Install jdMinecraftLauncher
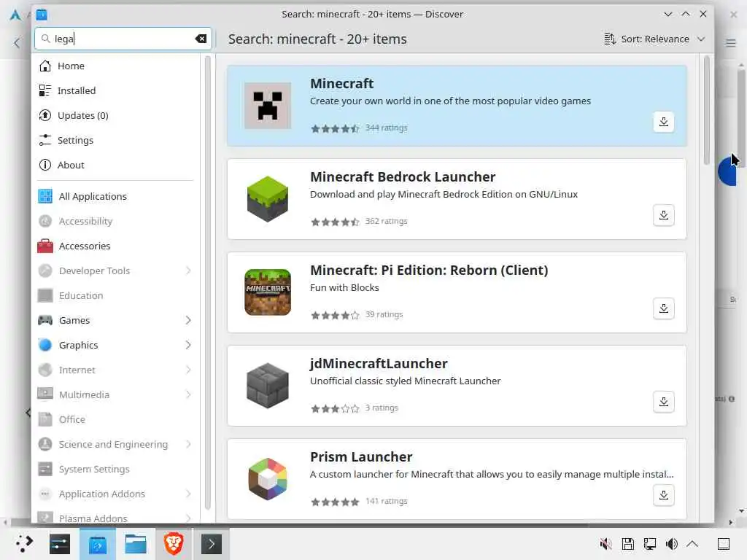747x560 pixels. 664,402
